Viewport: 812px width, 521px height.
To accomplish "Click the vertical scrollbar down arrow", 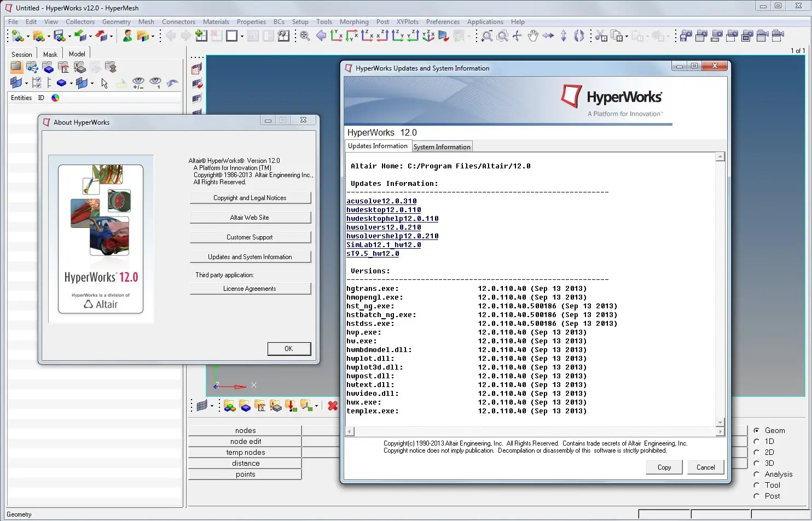I will coord(720,422).
